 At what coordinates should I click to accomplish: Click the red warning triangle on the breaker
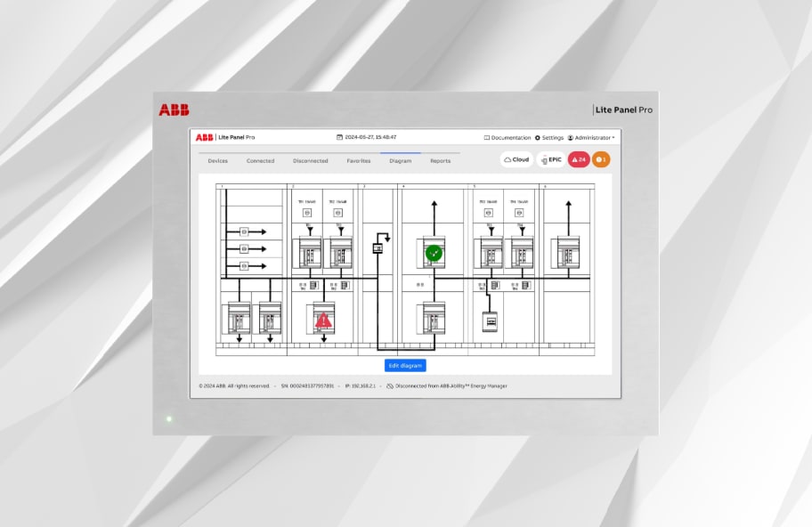click(323, 318)
